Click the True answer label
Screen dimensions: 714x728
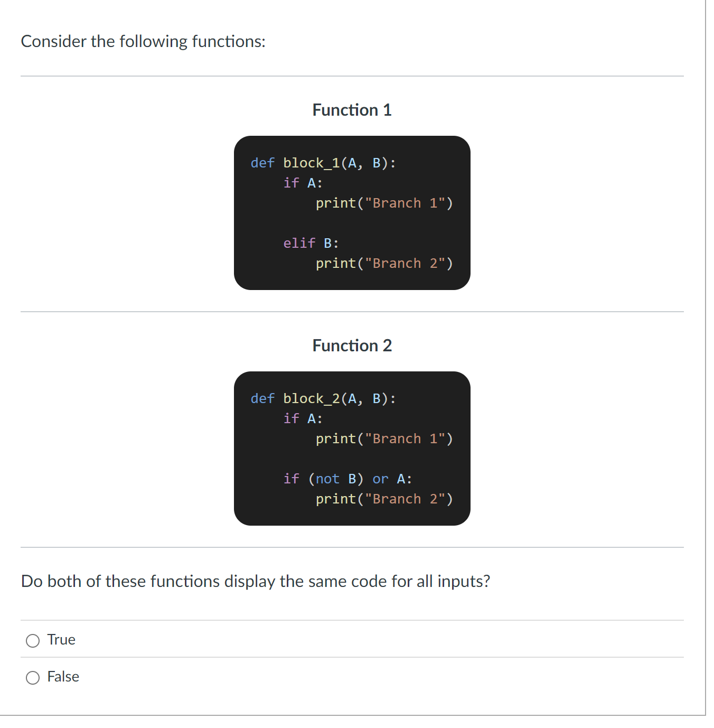coord(60,640)
